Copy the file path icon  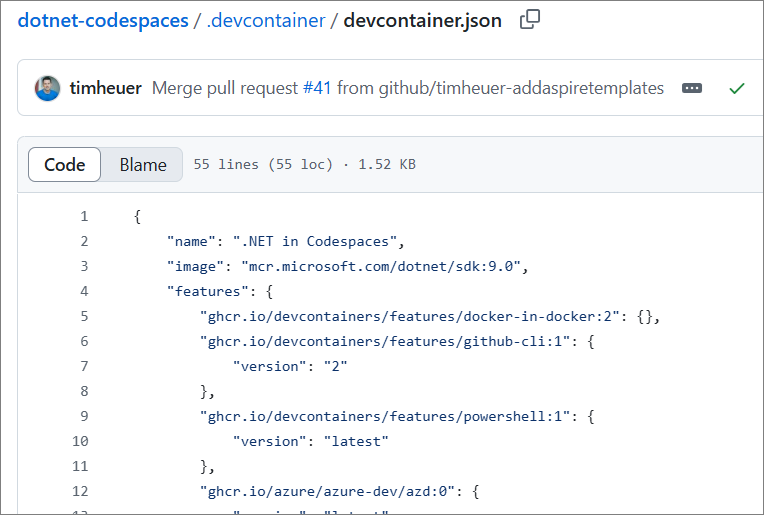click(x=530, y=19)
